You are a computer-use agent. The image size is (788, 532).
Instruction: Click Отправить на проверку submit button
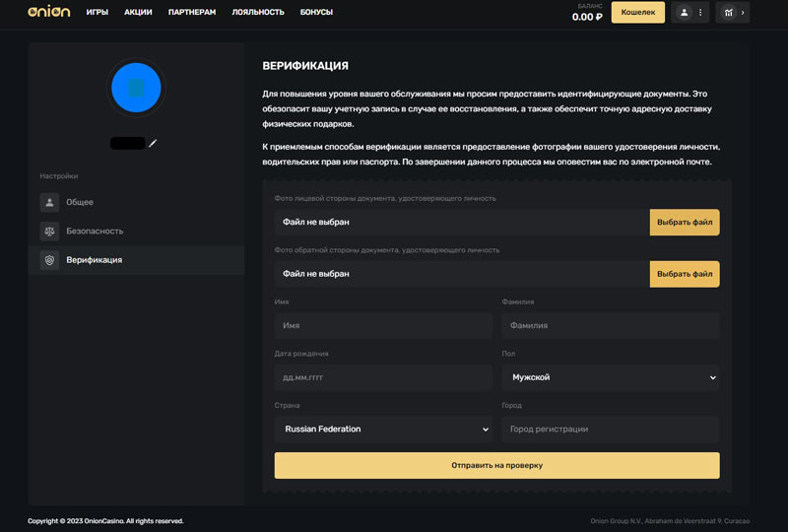496,465
